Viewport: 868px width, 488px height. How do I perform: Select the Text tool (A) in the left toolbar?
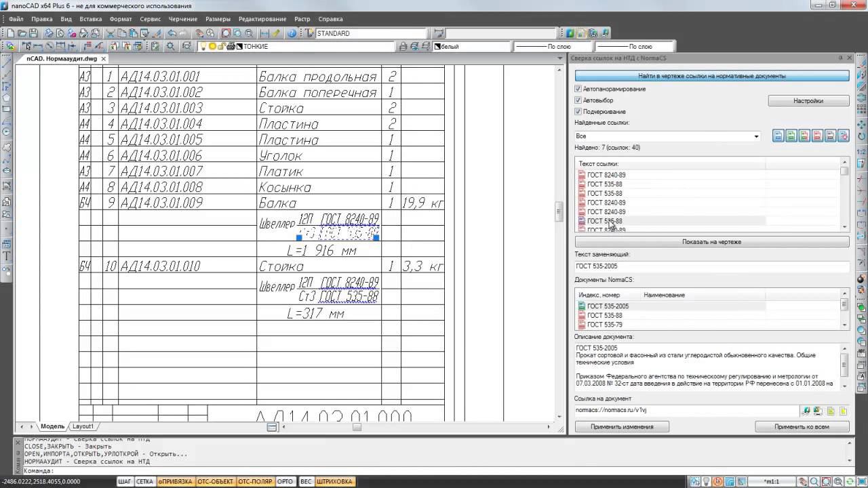tap(7, 256)
